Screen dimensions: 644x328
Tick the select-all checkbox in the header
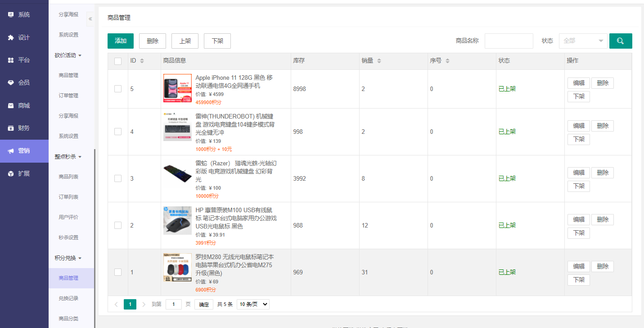tap(118, 61)
